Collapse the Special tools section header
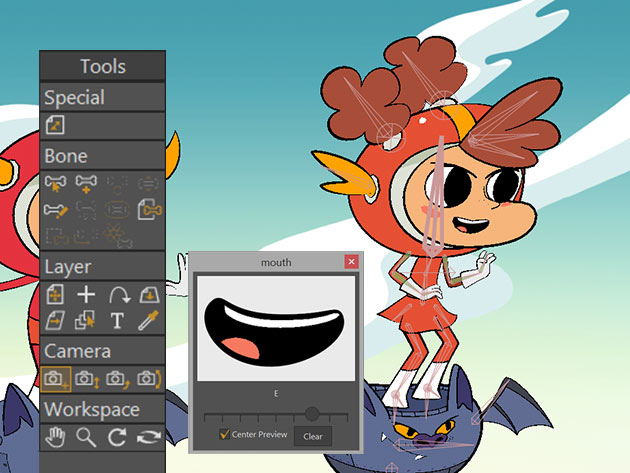Image resolution: width=630 pixels, height=473 pixels. coord(102,97)
